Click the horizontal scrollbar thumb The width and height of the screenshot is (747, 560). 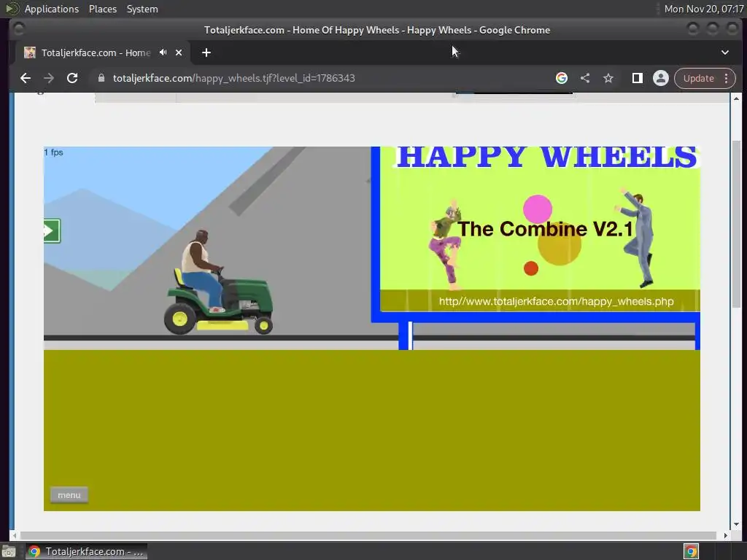click(368, 536)
